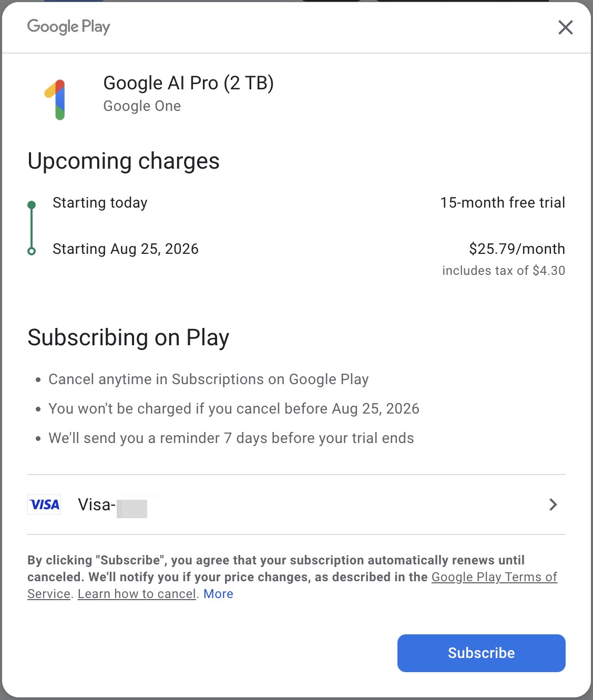Image resolution: width=593 pixels, height=700 pixels.
Task: Click the Visa card logo
Action: pyautogui.click(x=44, y=505)
